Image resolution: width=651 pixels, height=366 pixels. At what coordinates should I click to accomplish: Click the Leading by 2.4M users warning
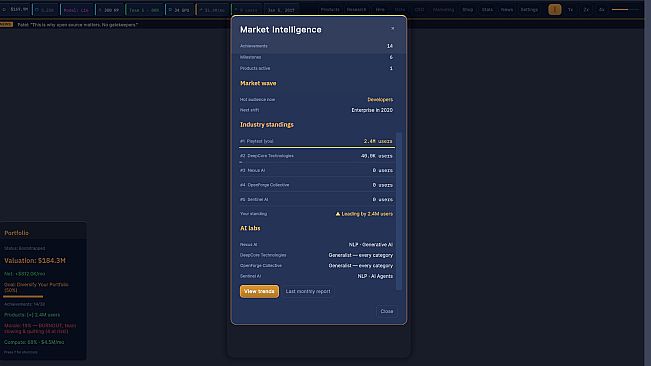[364, 214]
